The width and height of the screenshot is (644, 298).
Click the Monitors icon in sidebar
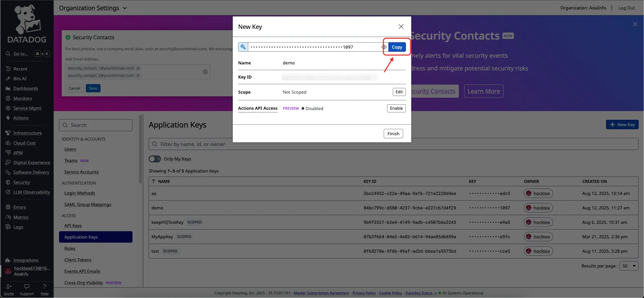(x=8, y=98)
